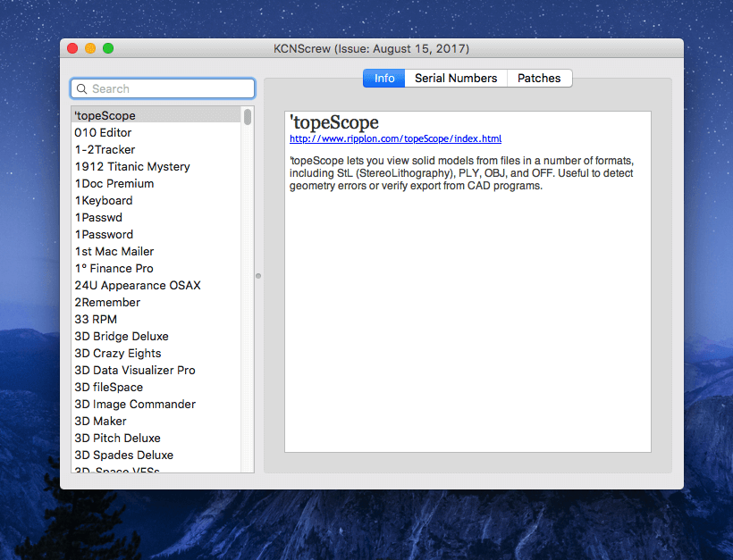Click the app list scrollbar thumb
This screenshot has width=733, height=560.
[x=248, y=117]
